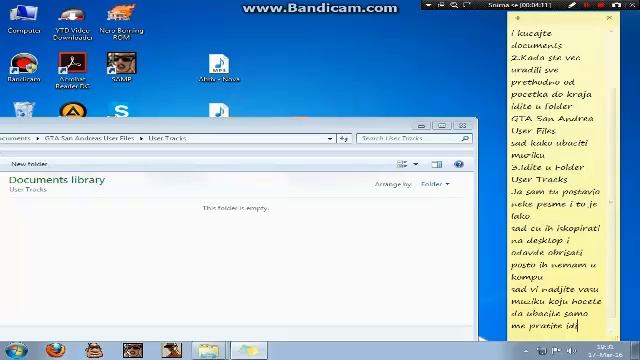Open the Action Center flag icon
The width and height of the screenshot is (640, 360).
tap(556, 351)
